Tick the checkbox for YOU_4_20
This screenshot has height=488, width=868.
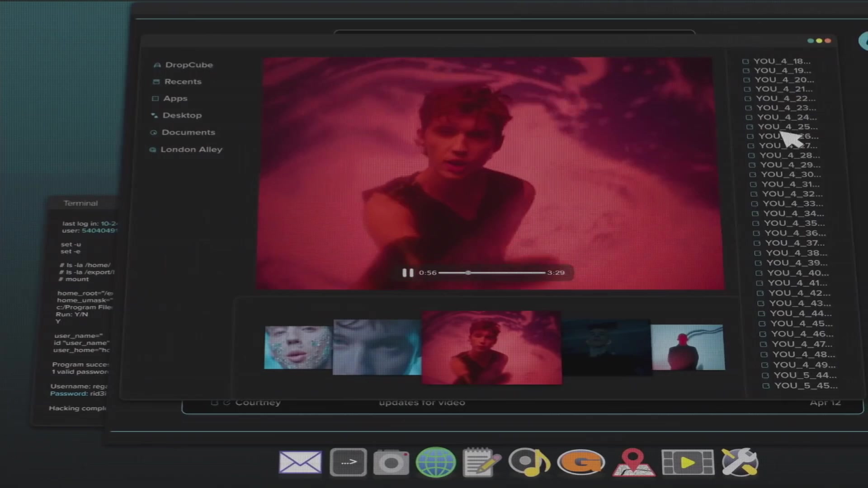click(746, 80)
